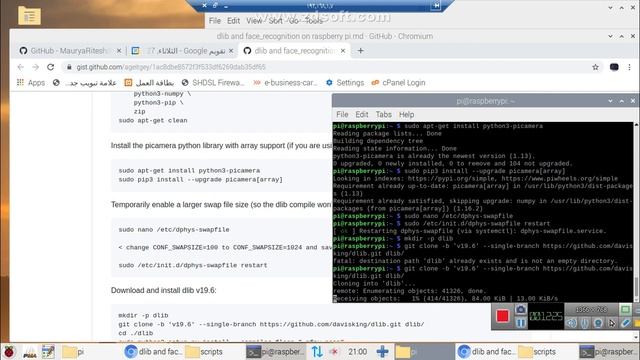Click the blue plus tray icon
The height and width of the screenshot is (360, 640).
(382, 351)
